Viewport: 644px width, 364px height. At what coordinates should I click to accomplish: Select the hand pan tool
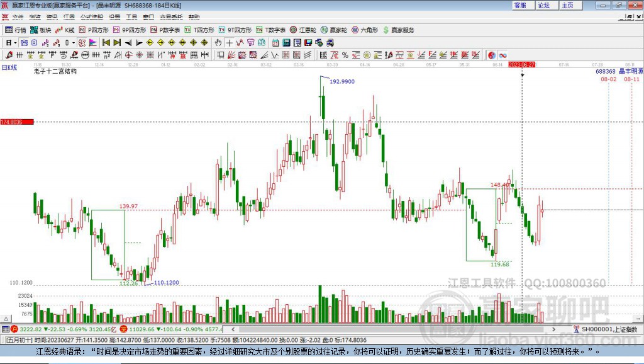[218, 43]
